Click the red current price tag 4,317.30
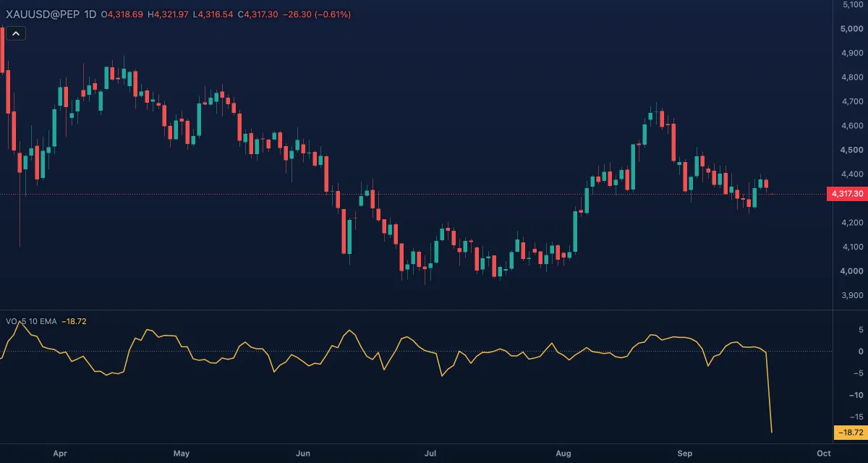 pos(847,194)
